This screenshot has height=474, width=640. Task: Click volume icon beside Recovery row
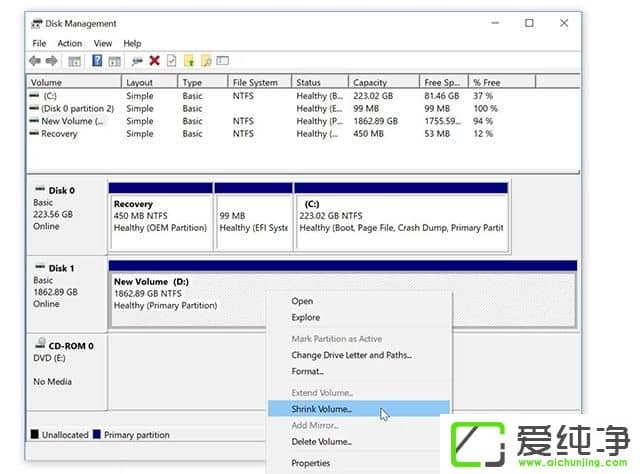(x=34, y=133)
